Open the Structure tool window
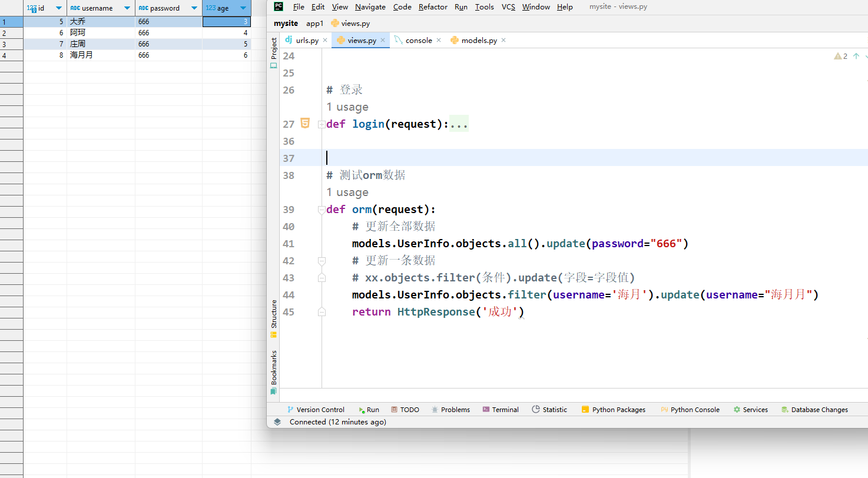 pyautogui.click(x=273, y=318)
